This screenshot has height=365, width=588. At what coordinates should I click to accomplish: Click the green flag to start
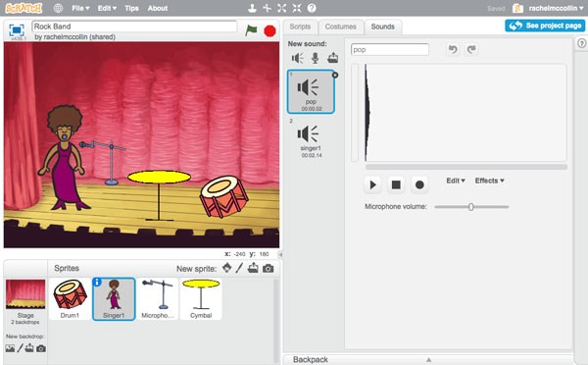(x=251, y=30)
